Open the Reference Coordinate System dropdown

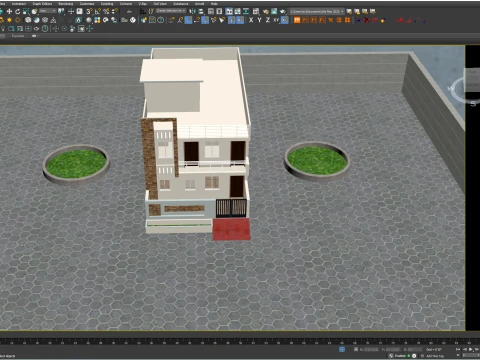48,11
